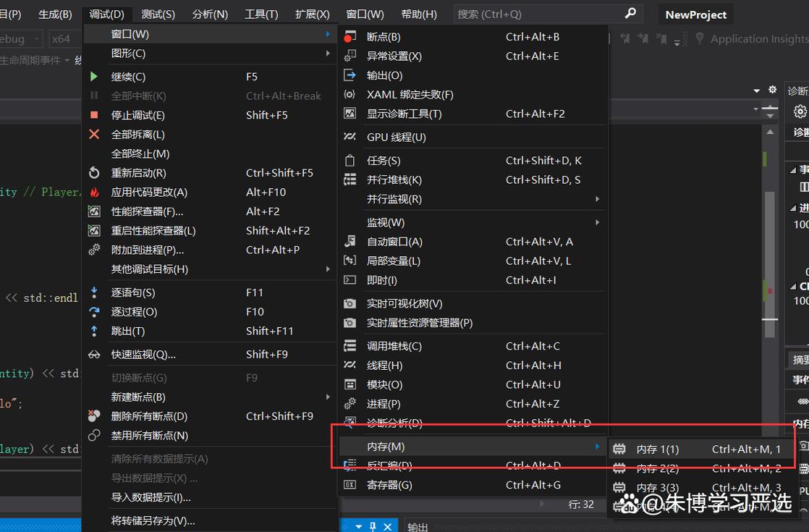Open the x64 platform dropdown

[x=64, y=38]
